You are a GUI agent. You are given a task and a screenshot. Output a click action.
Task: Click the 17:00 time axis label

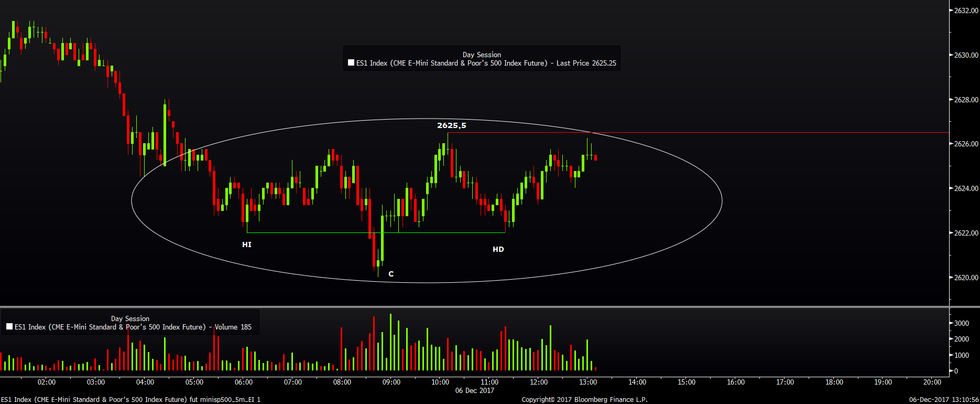[x=785, y=382]
